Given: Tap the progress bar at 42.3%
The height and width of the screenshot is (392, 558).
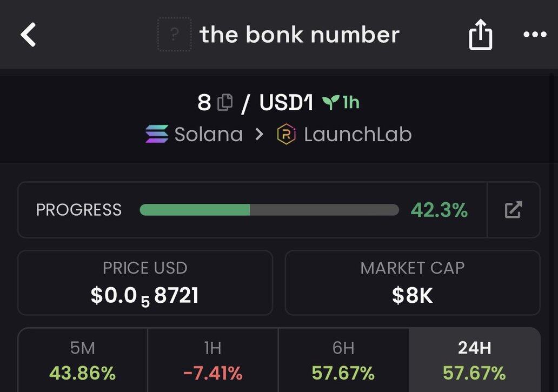Looking at the screenshot, I should point(269,210).
